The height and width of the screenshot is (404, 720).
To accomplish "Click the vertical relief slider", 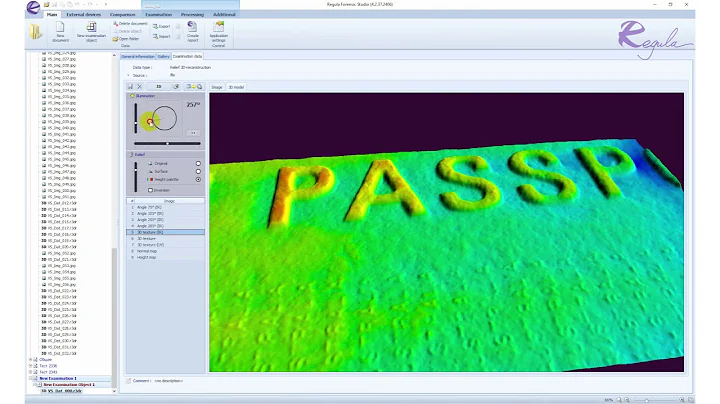I will (136, 177).
